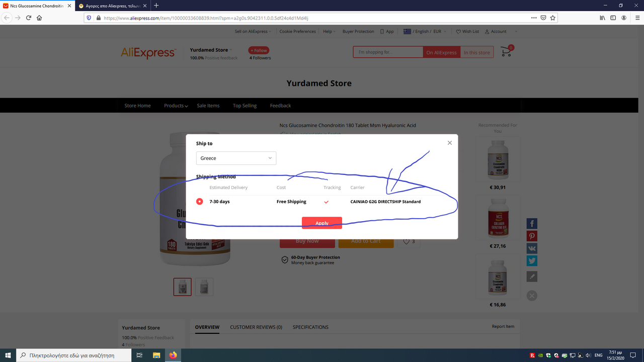
Task: Open Wish List
Action: (x=467, y=31)
